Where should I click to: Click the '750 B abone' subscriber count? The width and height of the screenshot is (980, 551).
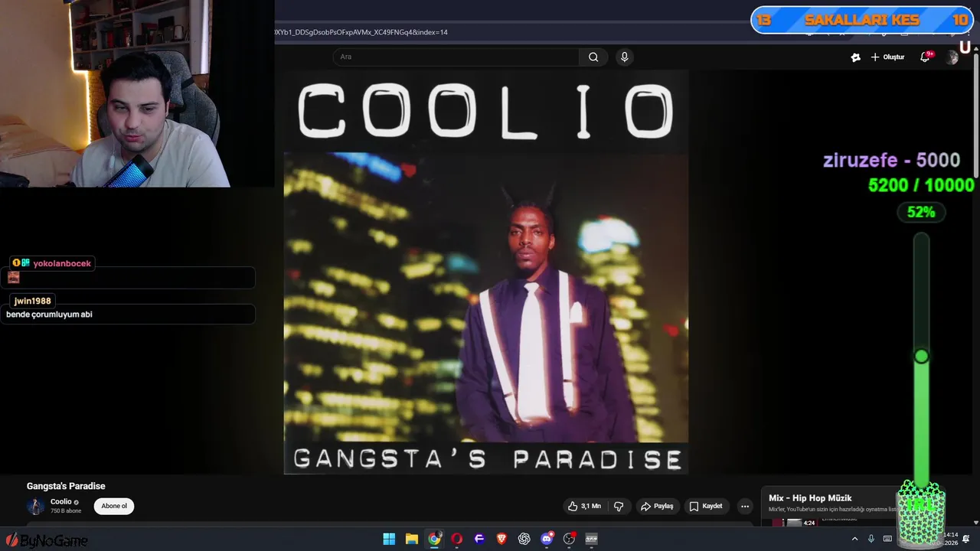[66, 511]
